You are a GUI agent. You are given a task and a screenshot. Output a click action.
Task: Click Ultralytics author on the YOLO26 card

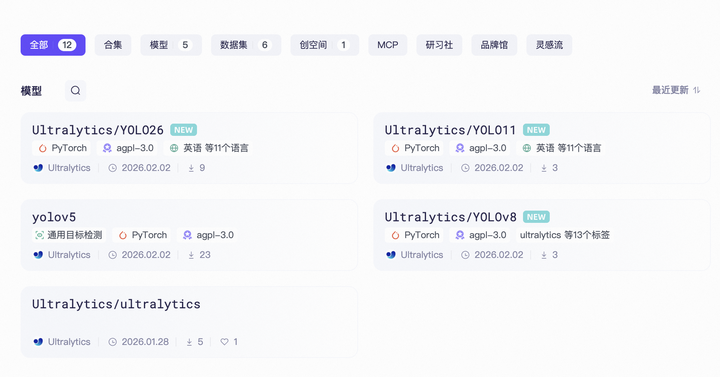tap(62, 168)
